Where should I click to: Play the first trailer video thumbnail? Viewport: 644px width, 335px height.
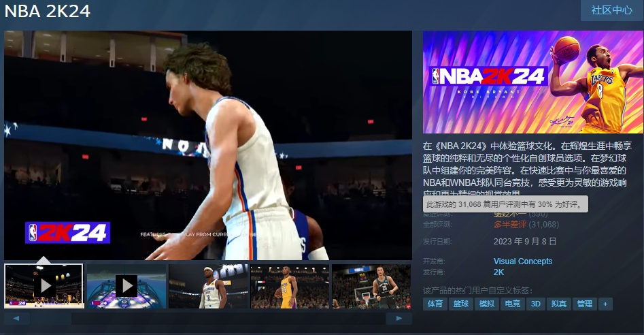pyautogui.click(x=44, y=286)
